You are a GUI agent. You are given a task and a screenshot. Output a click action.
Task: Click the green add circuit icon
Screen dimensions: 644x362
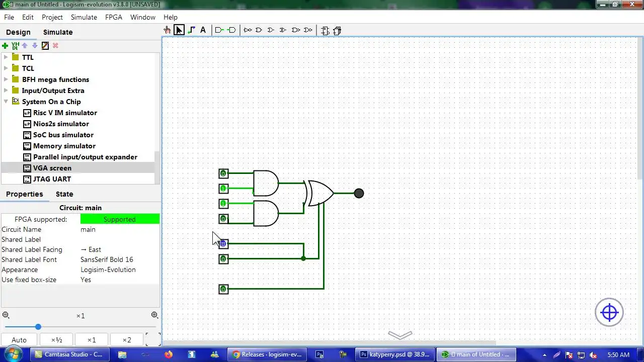tap(5, 46)
